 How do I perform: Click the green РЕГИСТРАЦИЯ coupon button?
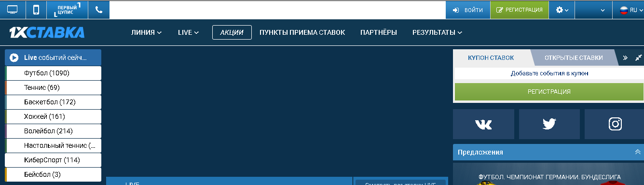point(549,91)
